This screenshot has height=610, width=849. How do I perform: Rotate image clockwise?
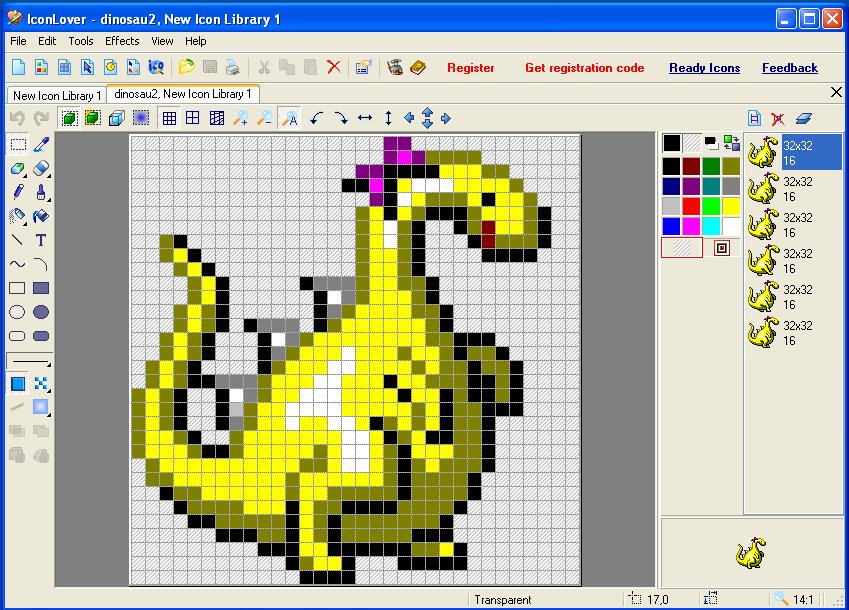341,118
